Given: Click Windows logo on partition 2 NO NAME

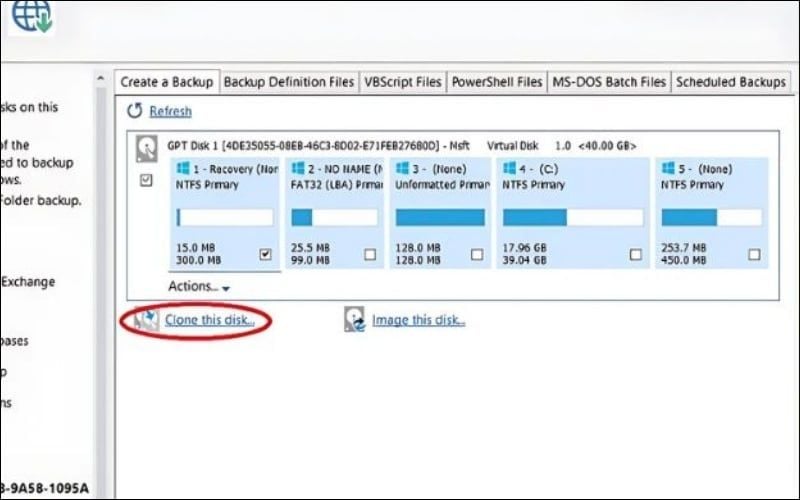Looking at the screenshot, I should (297, 168).
